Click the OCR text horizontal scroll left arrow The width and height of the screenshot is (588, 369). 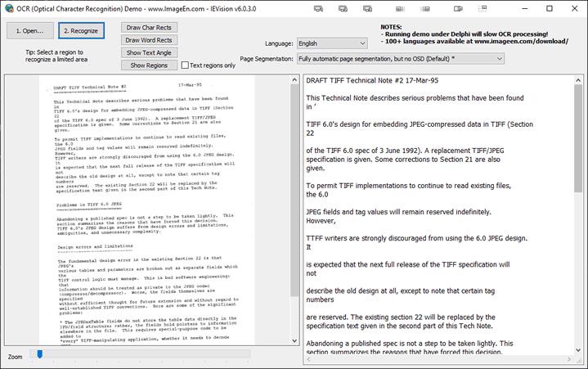[x=308, y=359]
